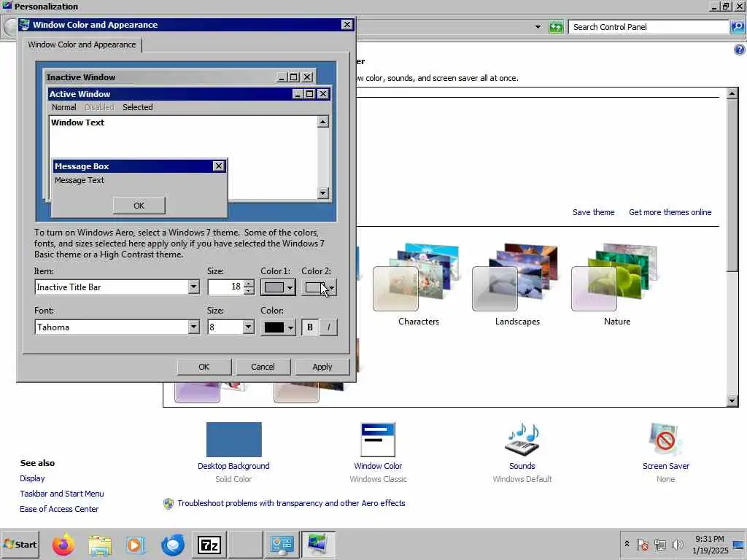Expand the Item dropdown list
The height and width of the screenshot is (560, 747).
tap(193, 287)
